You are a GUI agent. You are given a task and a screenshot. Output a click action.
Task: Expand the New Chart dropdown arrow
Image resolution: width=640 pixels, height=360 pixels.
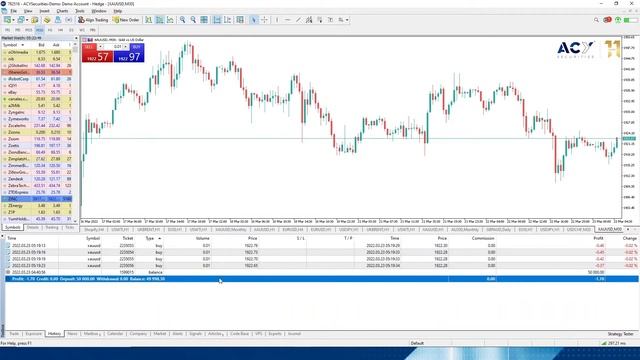click(13, 20)
